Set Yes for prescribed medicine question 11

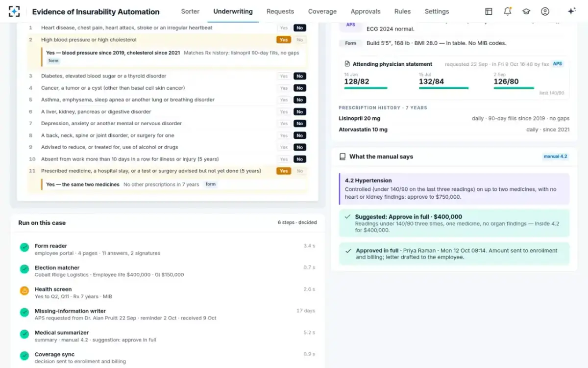pyautogui.click(x=284, y=171)
